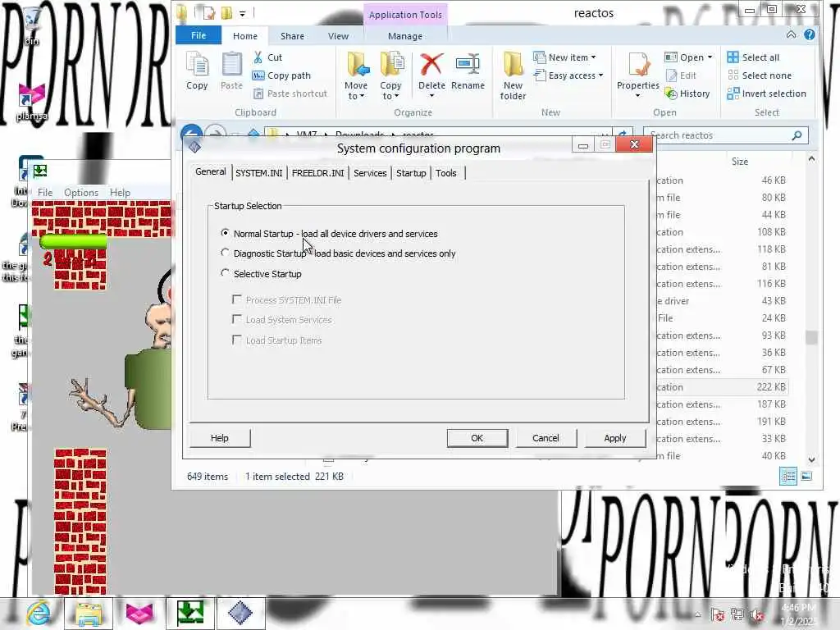
Task: Open the quick access toolbar dropdown
Action: 242,13
